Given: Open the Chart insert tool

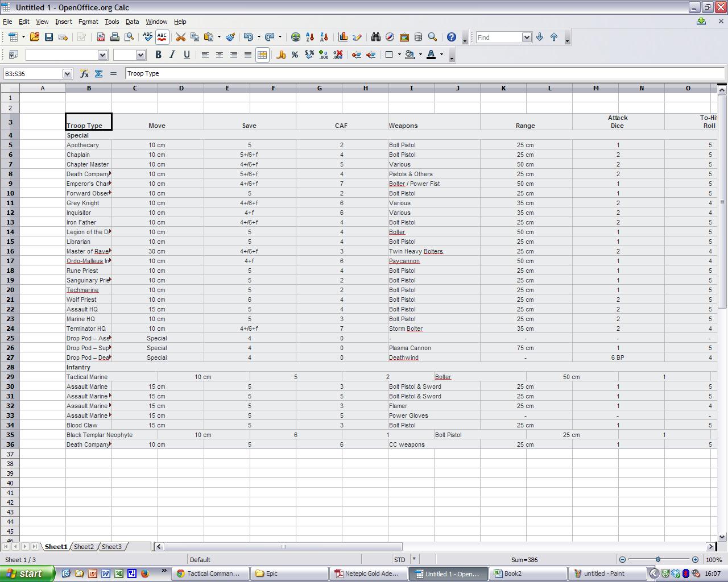Looking at the screenshot, I should tap(343, 37).
